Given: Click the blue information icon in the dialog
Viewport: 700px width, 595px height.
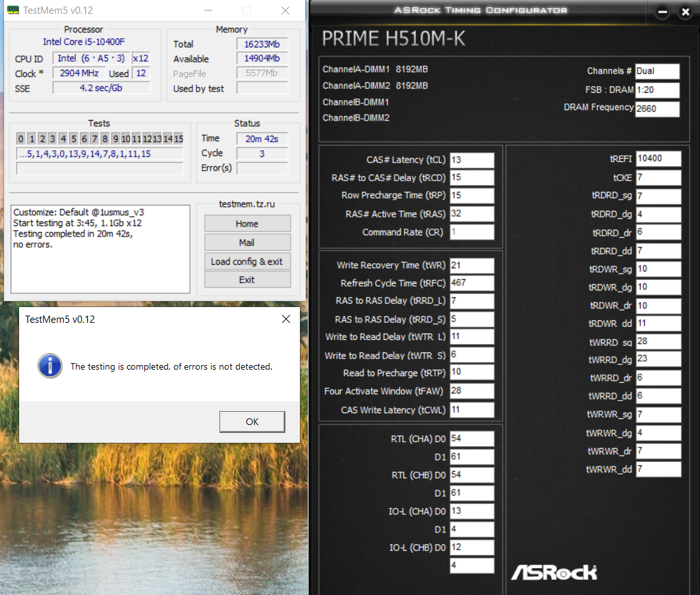Looking at the screenshot, I should [50, 366].
